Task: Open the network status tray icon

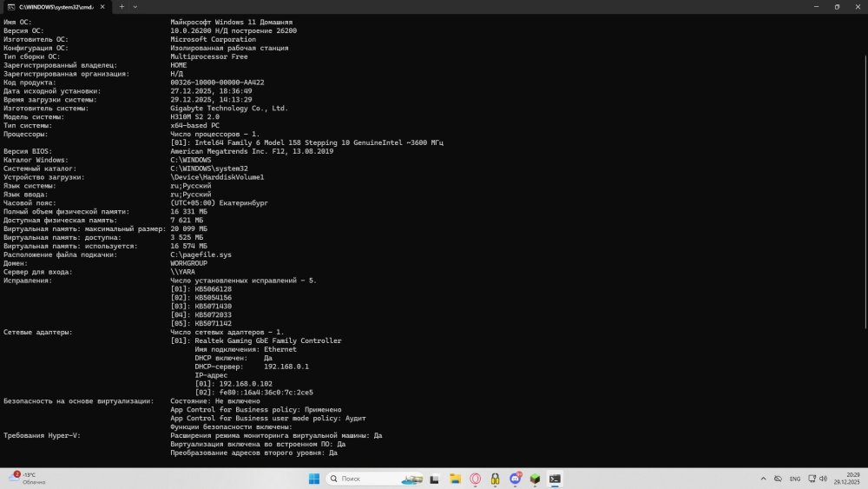Action: (x=779, y=479)
